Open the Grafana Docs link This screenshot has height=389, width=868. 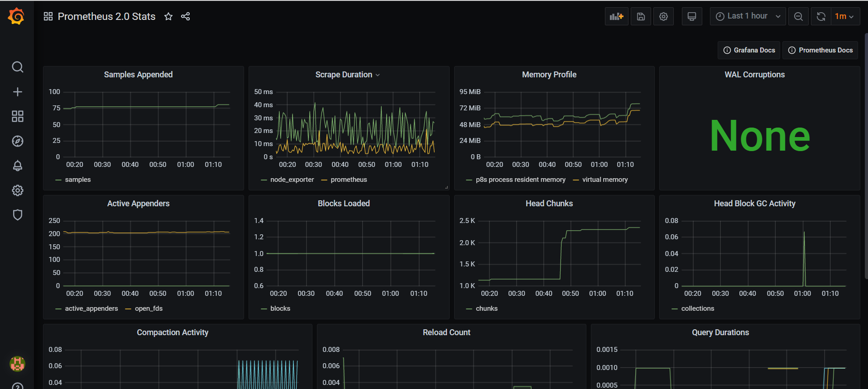[x=749, y=50]
